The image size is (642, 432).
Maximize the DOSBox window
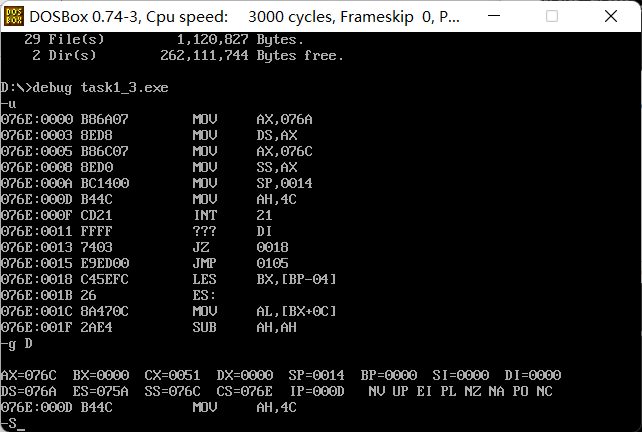point(552,16)
